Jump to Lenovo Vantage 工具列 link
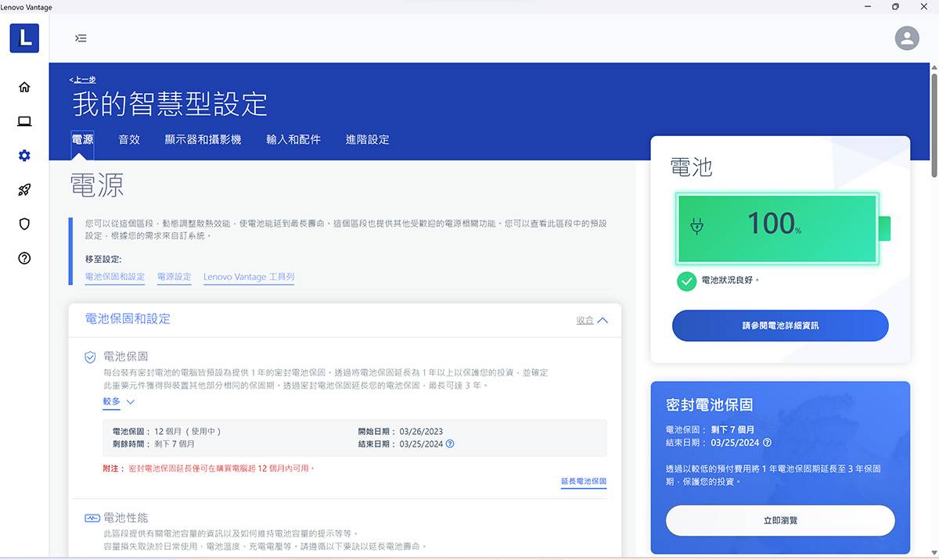 (249, 277)
